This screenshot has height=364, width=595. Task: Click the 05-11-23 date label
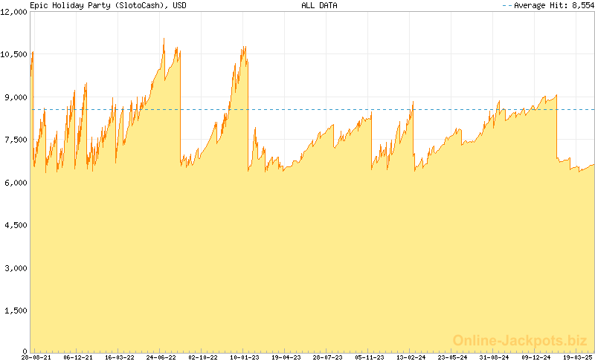[x=369, y=357]
